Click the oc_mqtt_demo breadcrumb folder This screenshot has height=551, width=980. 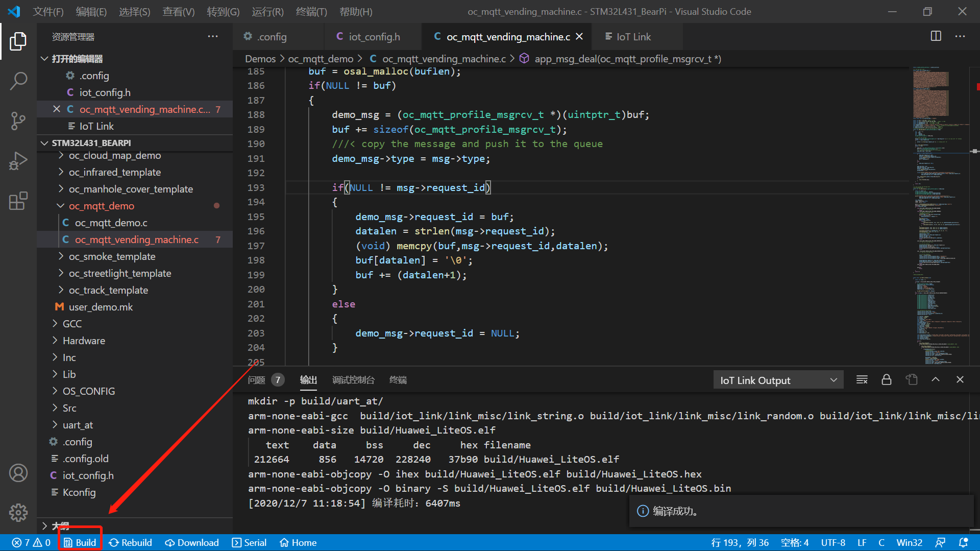321,59
